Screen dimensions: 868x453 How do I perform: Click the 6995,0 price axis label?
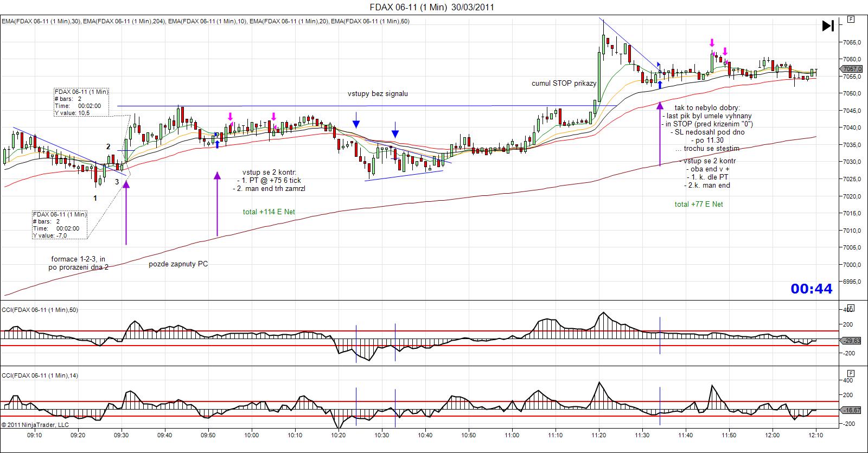coord(853,282)
